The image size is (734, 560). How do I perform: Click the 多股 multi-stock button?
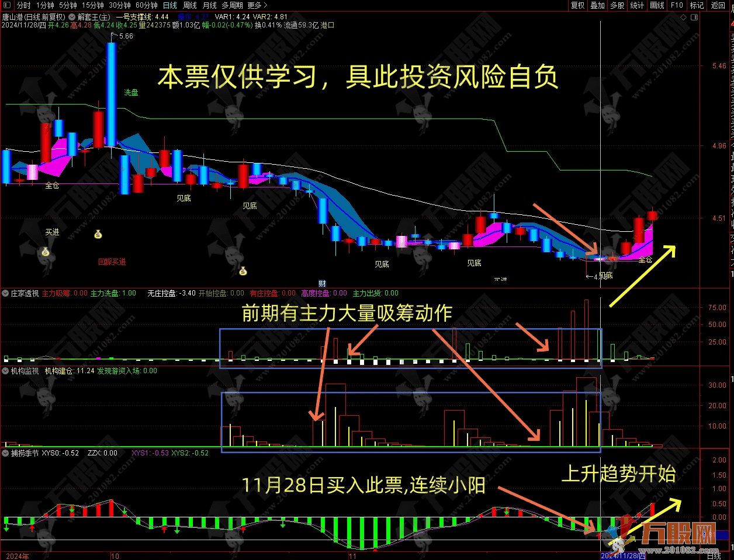coord(618,5)
